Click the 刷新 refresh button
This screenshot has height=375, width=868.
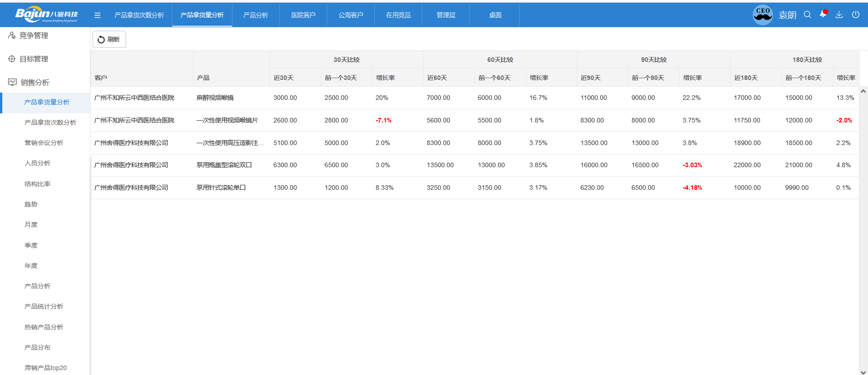109,40
